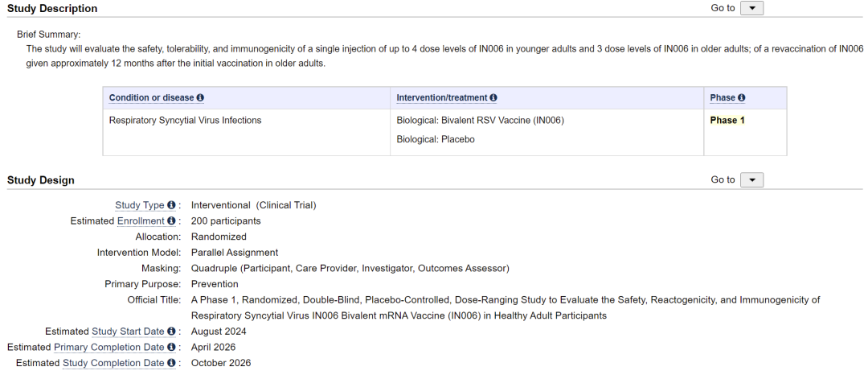Viewport: 868px width, 375px height.
Task: Open the Study Type glossary link
Action: click(140, 205)
